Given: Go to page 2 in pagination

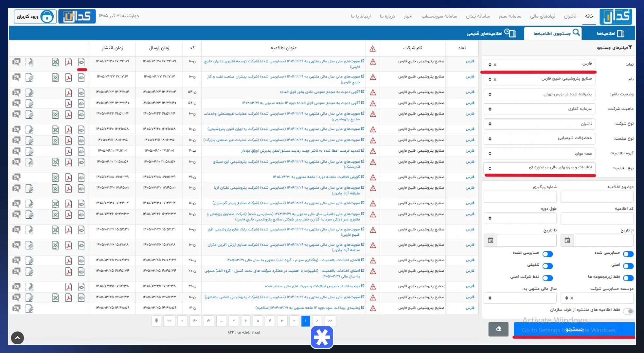Looking at the screenshot, I should (x=294, y=321).
